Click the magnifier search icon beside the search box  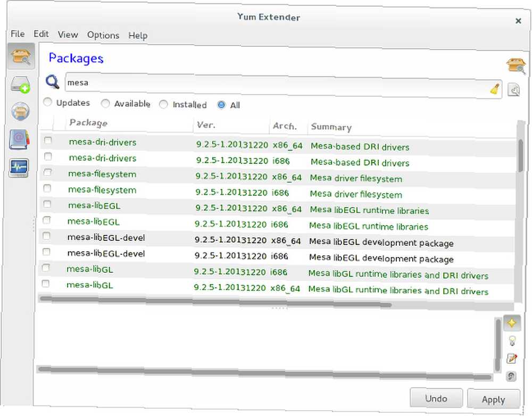[x=53, y=81]
